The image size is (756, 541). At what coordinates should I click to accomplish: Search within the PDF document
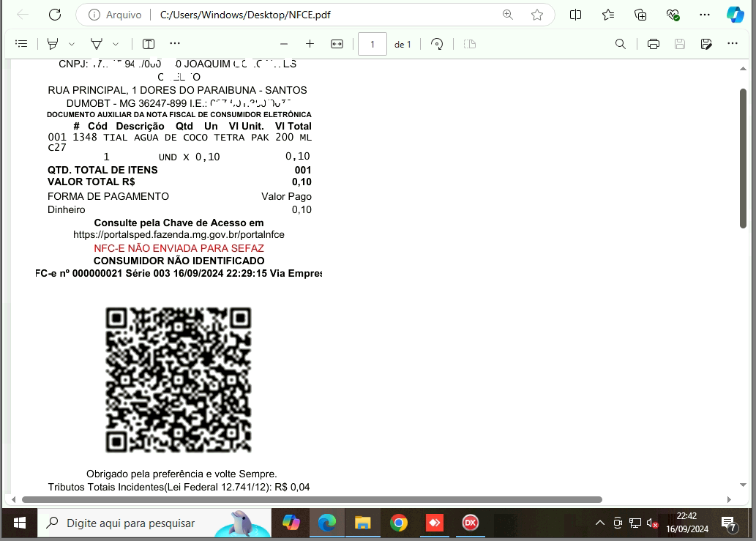point(621,44)
